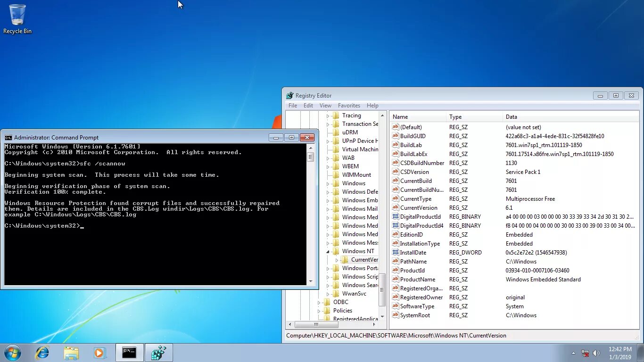This screenshot has height=362, width=644.
Task: Select the EditionID value name
Action: pos(411,235)
